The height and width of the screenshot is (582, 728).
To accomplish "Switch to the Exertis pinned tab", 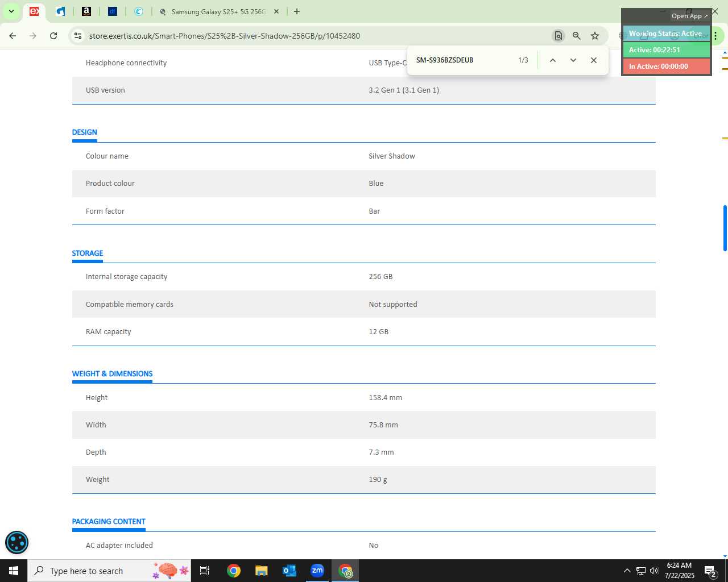I will click(34, 11).
